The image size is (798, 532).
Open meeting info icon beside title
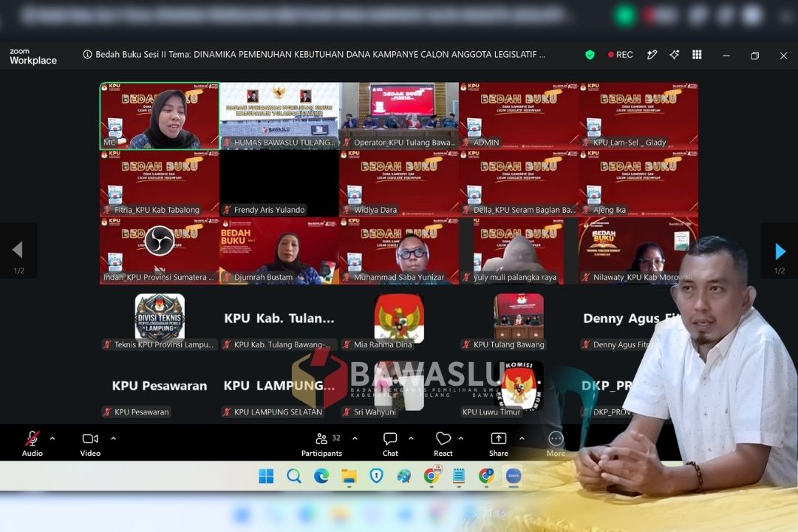pos(87,54)
